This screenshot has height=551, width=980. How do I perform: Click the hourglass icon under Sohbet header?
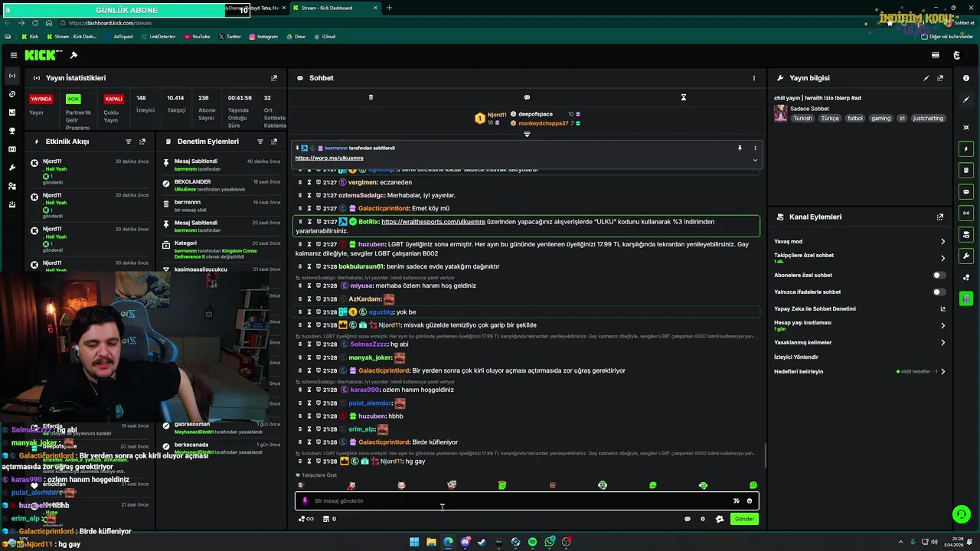click(684, 97)
